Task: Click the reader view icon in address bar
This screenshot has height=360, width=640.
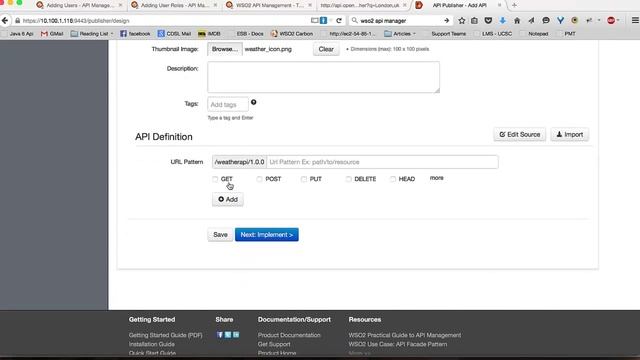Action: (314, 20)
